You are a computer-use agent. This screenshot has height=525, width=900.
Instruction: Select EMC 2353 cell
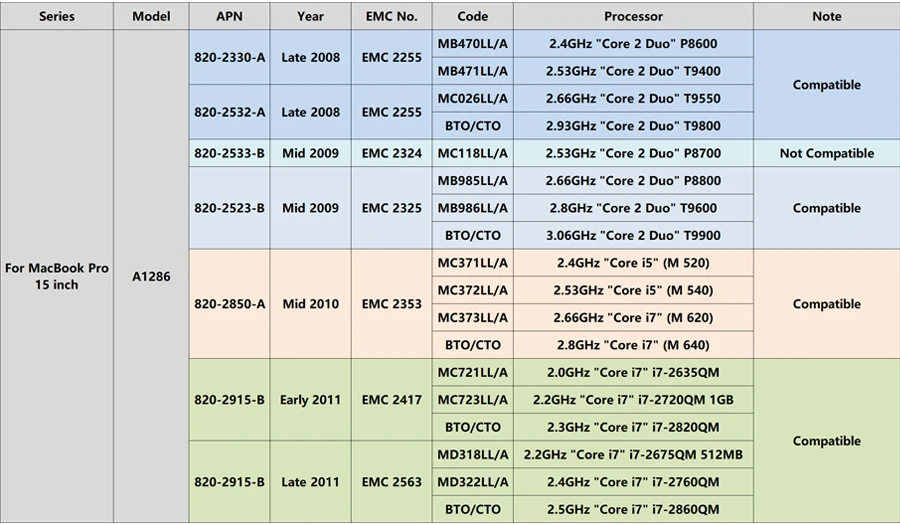pyautogui.click(x=391, y=304)
